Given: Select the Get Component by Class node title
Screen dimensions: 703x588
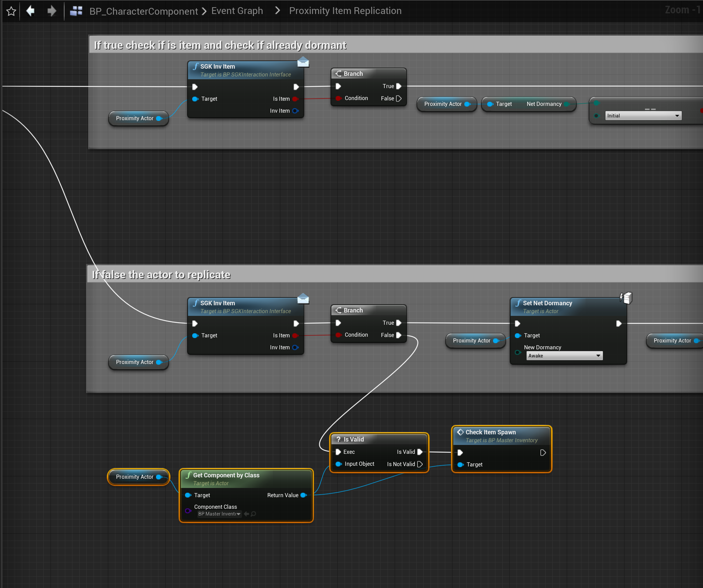Looking at the screenshot, I should pos(226,475).
